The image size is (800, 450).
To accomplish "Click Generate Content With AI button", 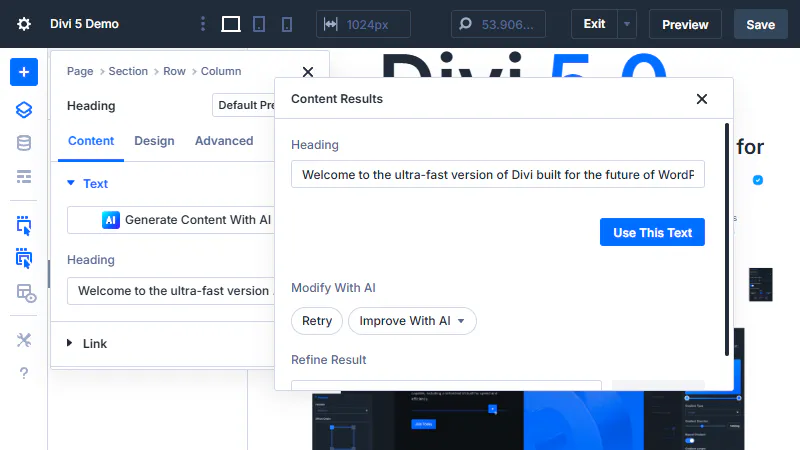I will pyautogui.click(x=171, y=220).
